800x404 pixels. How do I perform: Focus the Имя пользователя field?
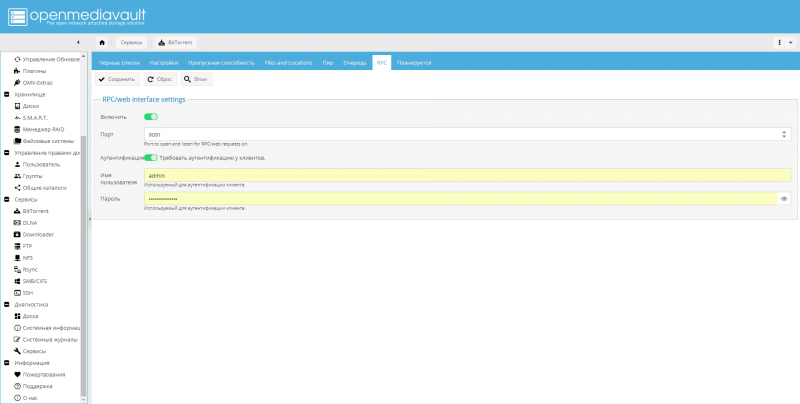point(467,175)
